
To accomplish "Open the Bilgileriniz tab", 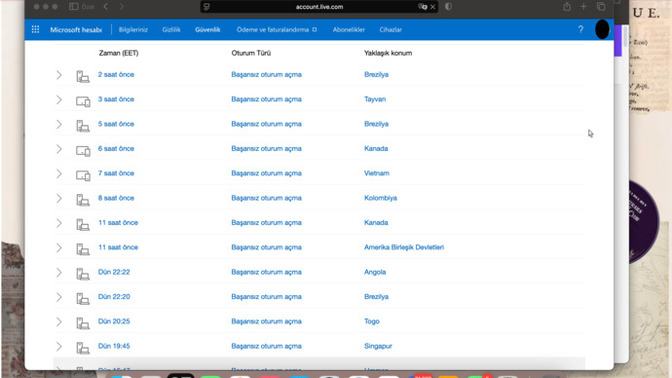I will click(x=133, y=30).
